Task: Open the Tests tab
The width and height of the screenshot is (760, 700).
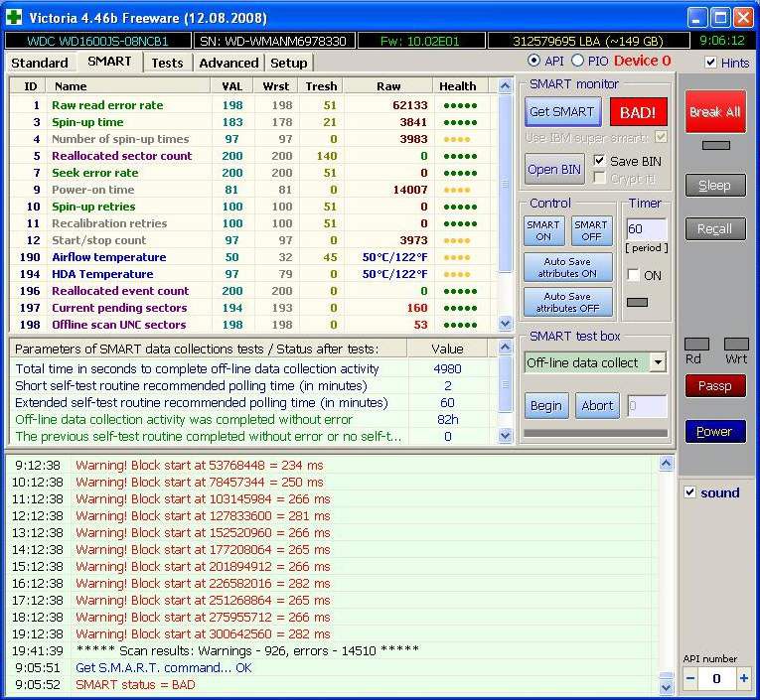Action: pos(167,63)
